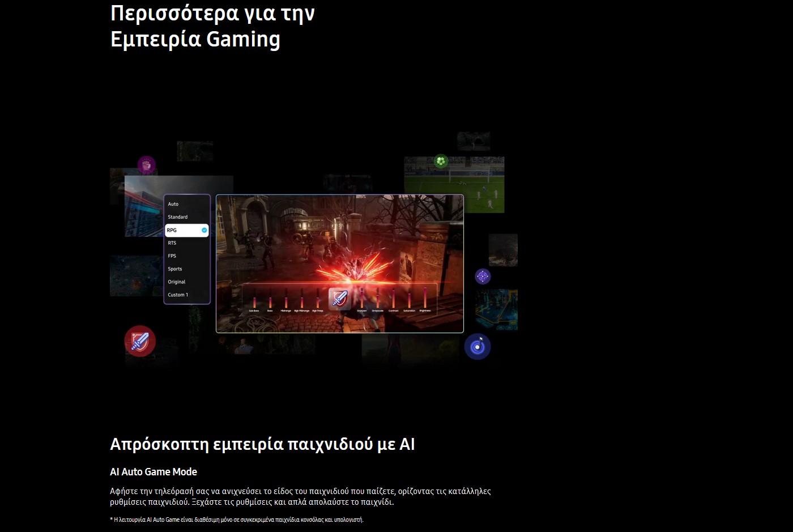The width and height of the screenshot is (793, 532).
Task: Select the highlighted RPG mode
Action: [187, 230]
